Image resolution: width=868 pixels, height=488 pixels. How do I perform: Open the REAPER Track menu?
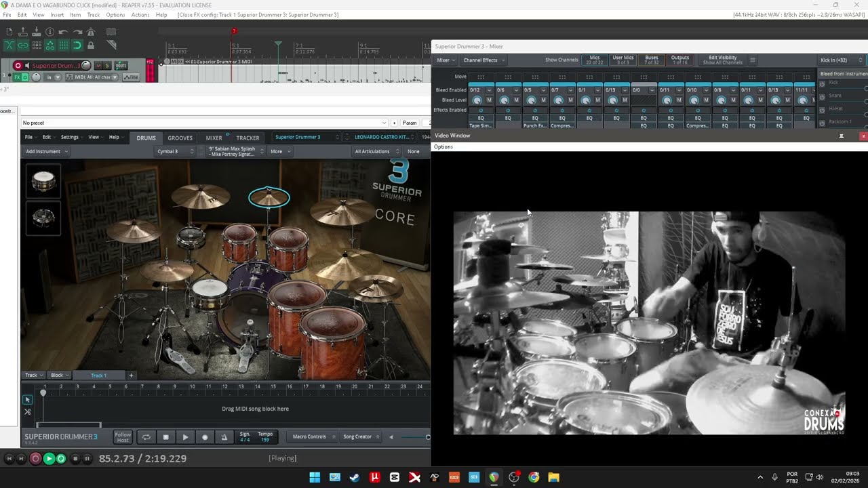[x=94, y=15]
